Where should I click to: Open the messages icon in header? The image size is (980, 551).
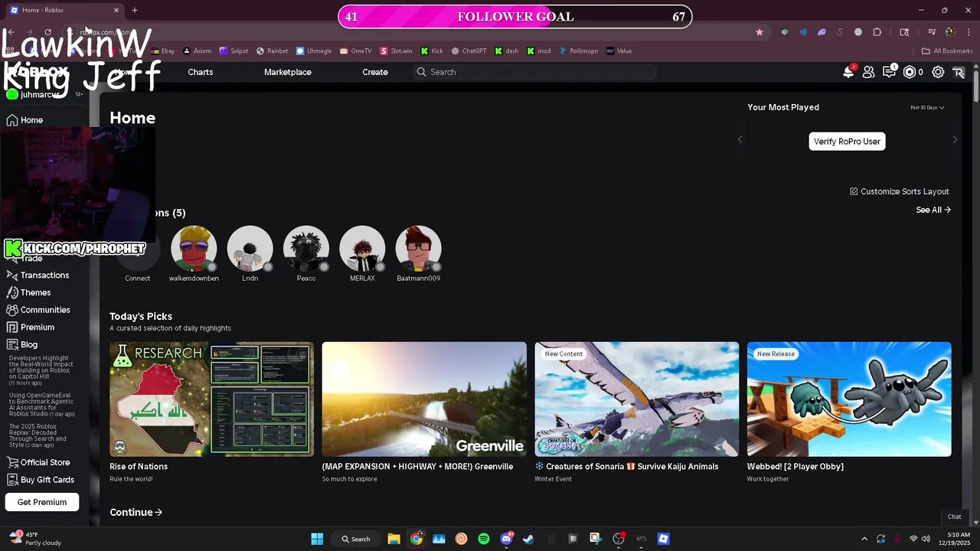coord(889,72)
